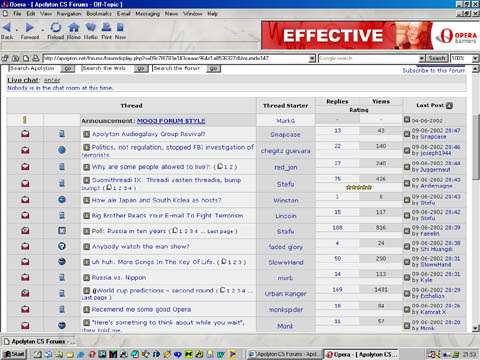Expand the Google search dropdown
Screen dimensions: 480x360
[x=422, y=58]
